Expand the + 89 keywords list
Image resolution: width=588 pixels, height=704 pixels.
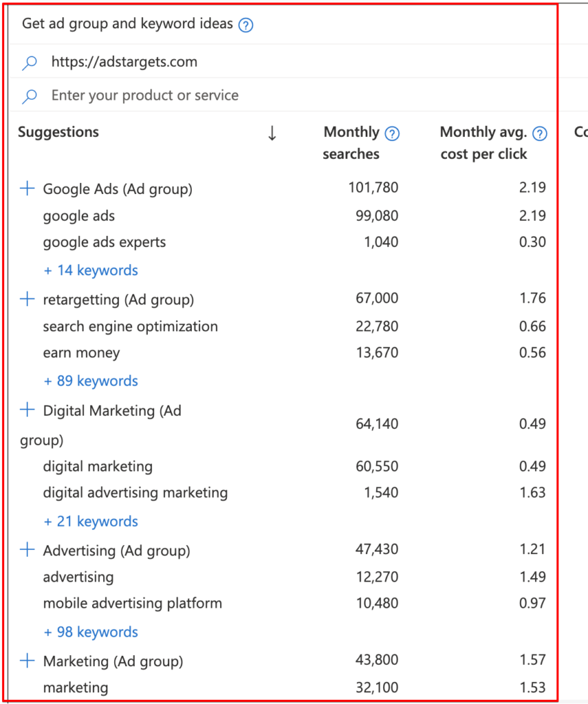[91, 382]
